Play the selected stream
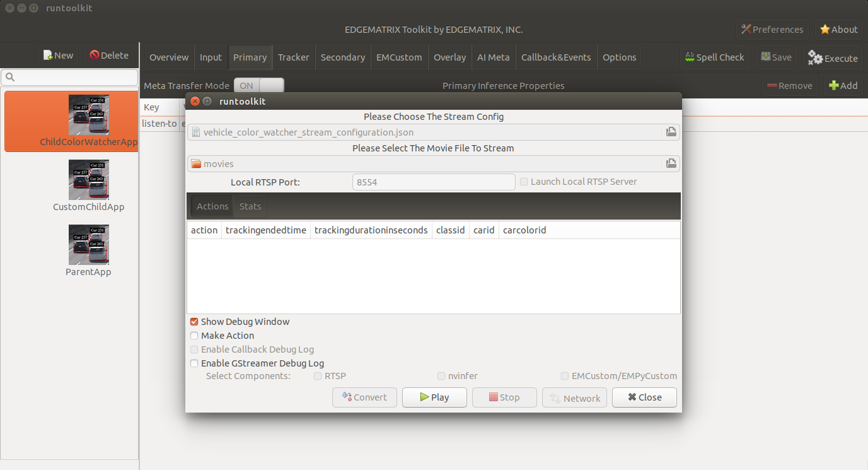Screen dimensions: 868x470 point(434,397)
